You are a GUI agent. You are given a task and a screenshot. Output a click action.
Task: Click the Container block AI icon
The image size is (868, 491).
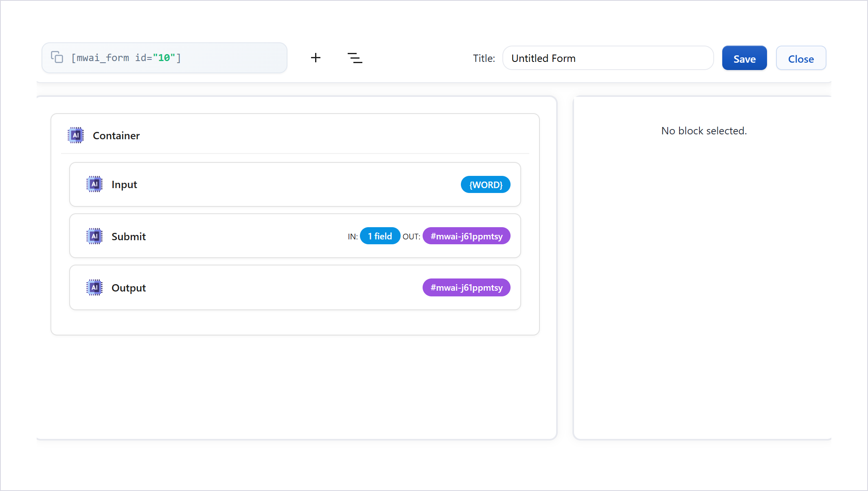click(x=76, y=135)
